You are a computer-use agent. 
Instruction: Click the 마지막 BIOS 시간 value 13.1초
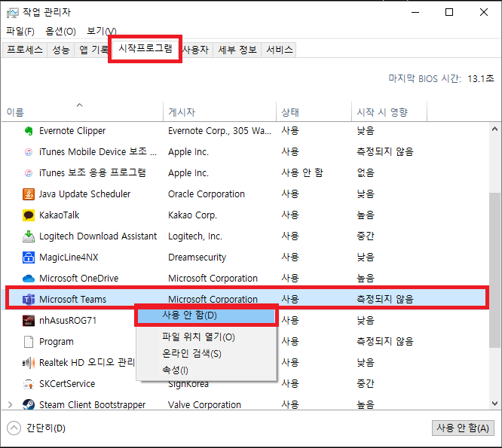click(x=481, y=78)
